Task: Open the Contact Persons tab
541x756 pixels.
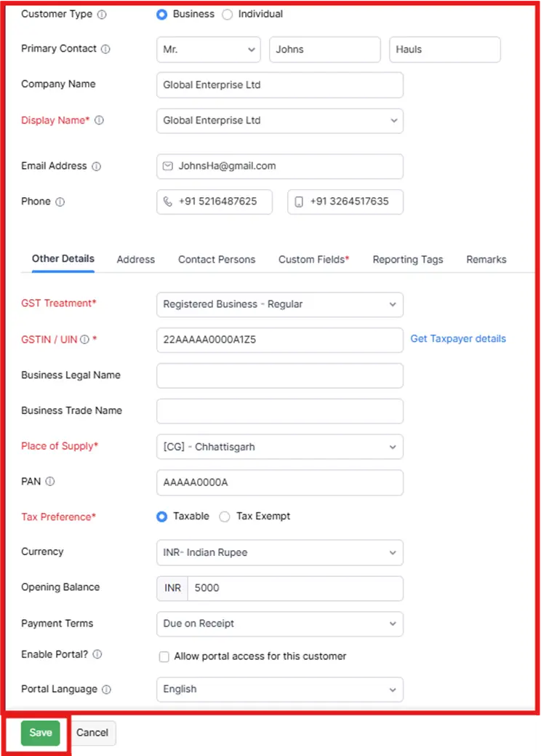Action: click(217, 260)
